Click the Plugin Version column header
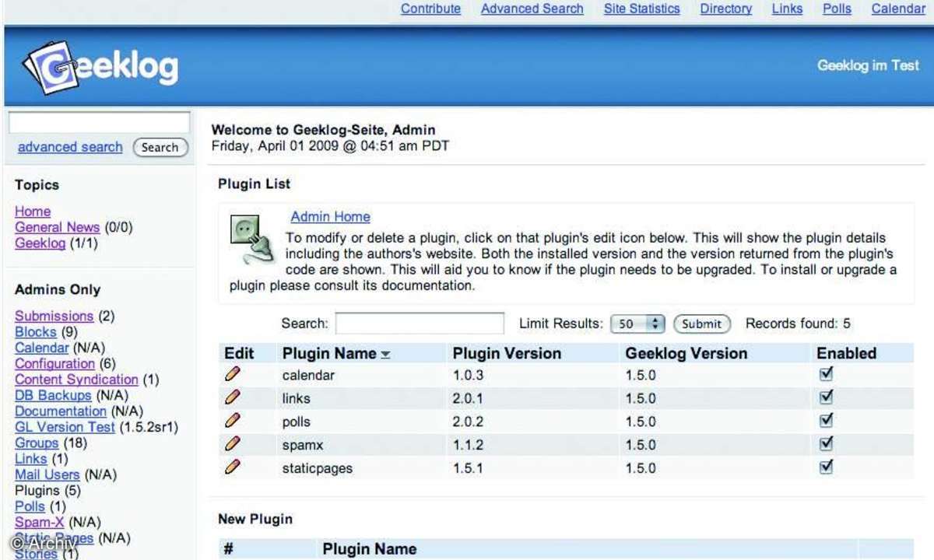This screenshot has width=934, height=560. [x=507, y=353]
